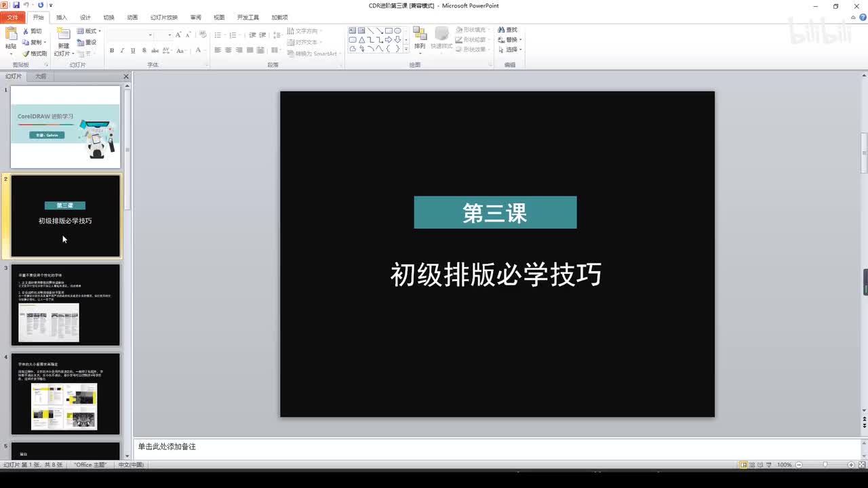Switch to the Insert (插入) tab
Screen dimensions: 868x488
pyautogui.click(x=62, y=18)
